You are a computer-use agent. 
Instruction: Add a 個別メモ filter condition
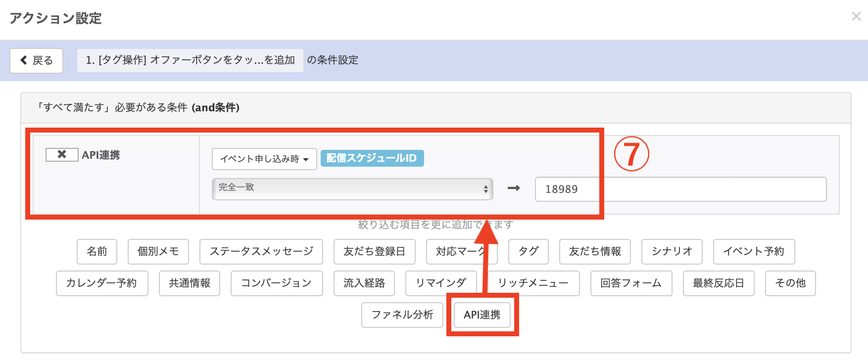coord(158,251)
